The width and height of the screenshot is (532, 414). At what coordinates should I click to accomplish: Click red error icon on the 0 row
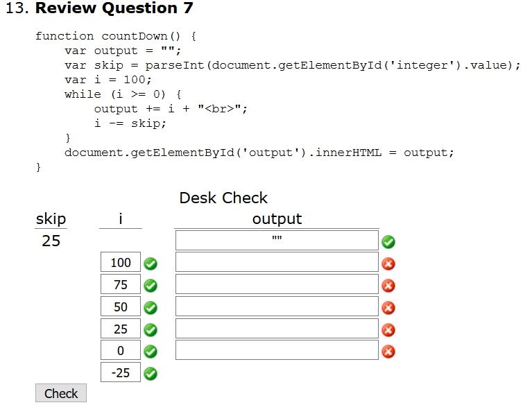pos(388,352)
